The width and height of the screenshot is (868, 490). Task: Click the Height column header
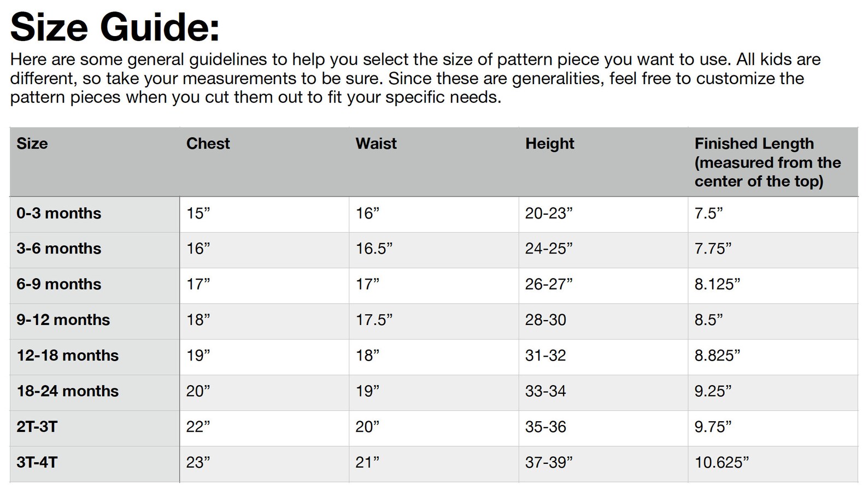pos(549,144)
